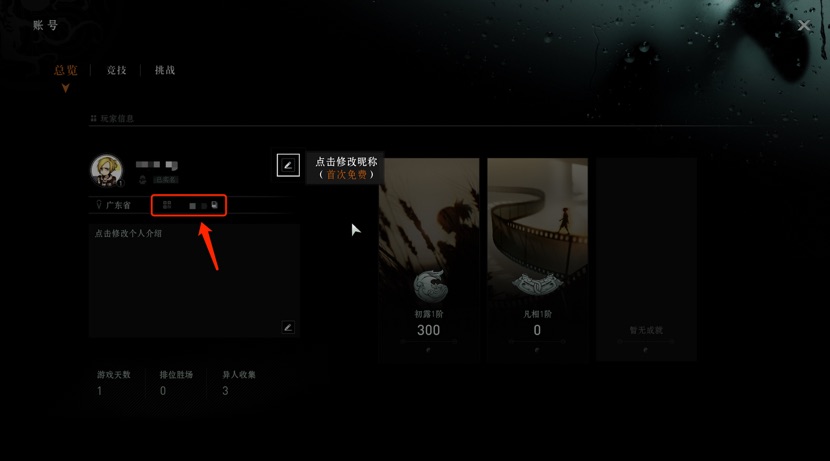Viewport: 830px width, 461px height.
Task: Click the edit pencil in the introduction box
Action: click(x=287, y=328)
